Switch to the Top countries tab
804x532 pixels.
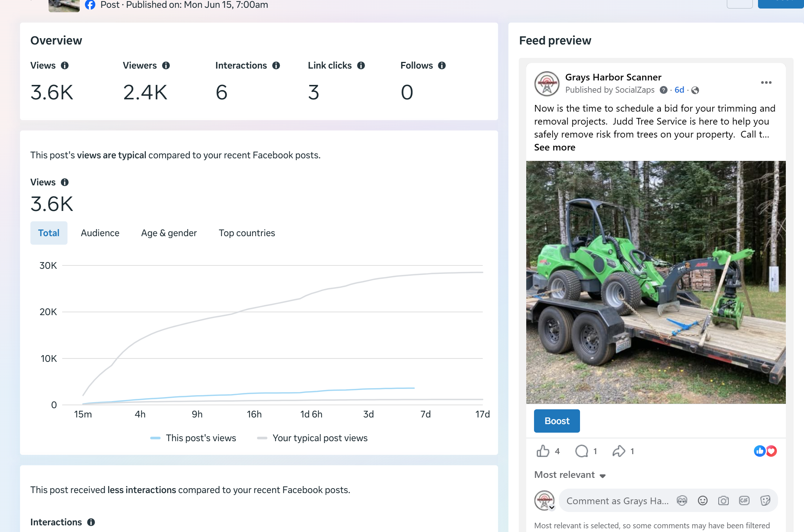(247, 233)
